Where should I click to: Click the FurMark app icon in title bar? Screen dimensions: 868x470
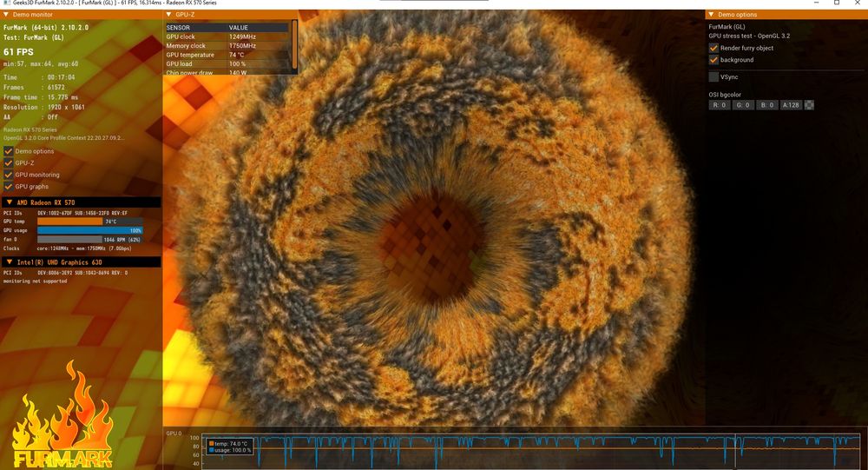pyautogui.click(x=6, y=3)
